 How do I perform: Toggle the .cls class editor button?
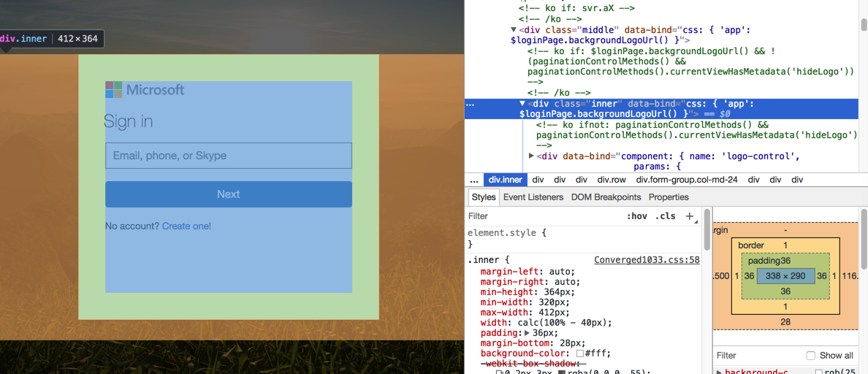point(666,216)
